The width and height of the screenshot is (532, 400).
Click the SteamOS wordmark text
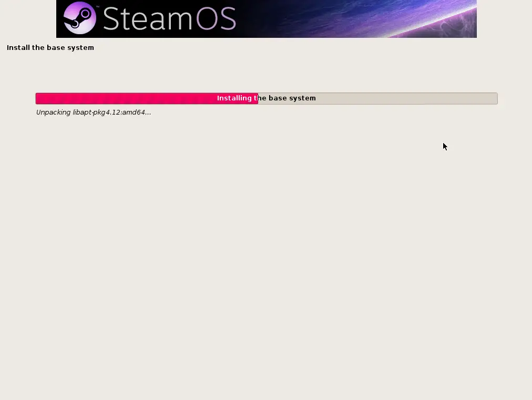click(x=169, y=19)
